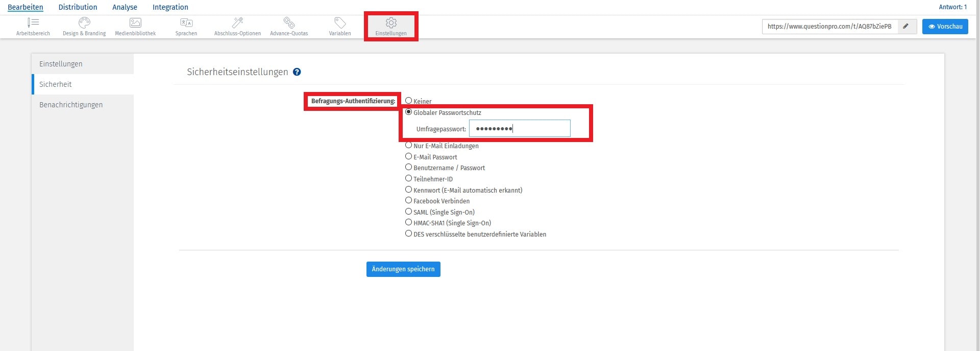Image resolution: width=980 pixels, height=351 pixels.
Task: Switch to the Distribution tab
Action: 78,7
